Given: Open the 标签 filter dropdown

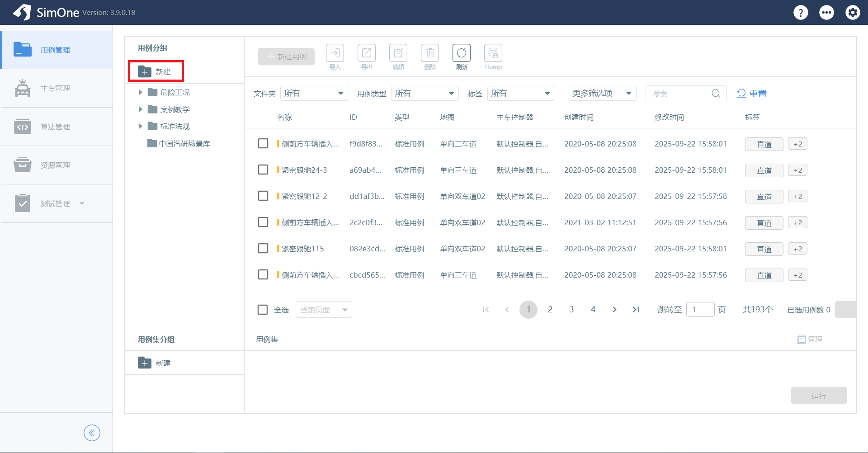Looking at the screenshot, I should 521,94.
